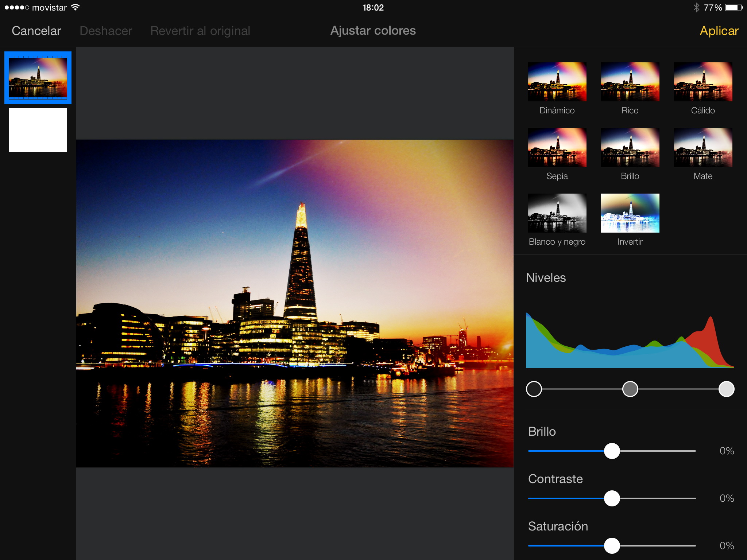The width and height of the screenshot is (747, 560).
Task: Click the white point levels handle
Action: pyautogui.click(x=726, y=389)
